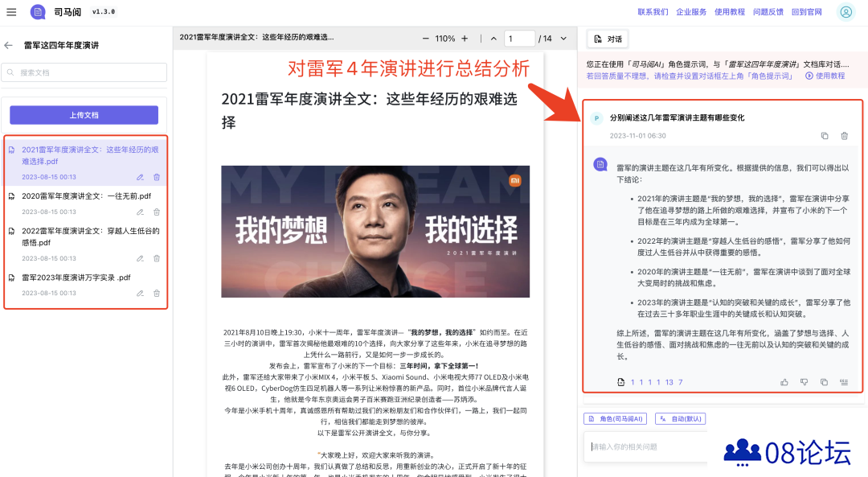Rename the 2021雷军年度演讲全文 document

pyautogui.click(x=140, y=177)
